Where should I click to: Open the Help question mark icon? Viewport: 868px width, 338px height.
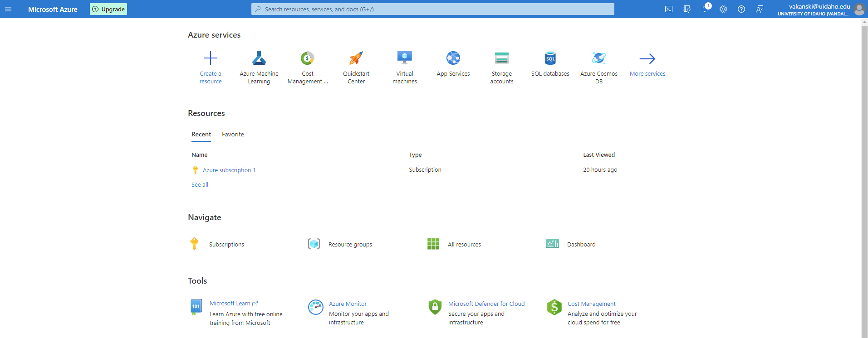[741, 9]
